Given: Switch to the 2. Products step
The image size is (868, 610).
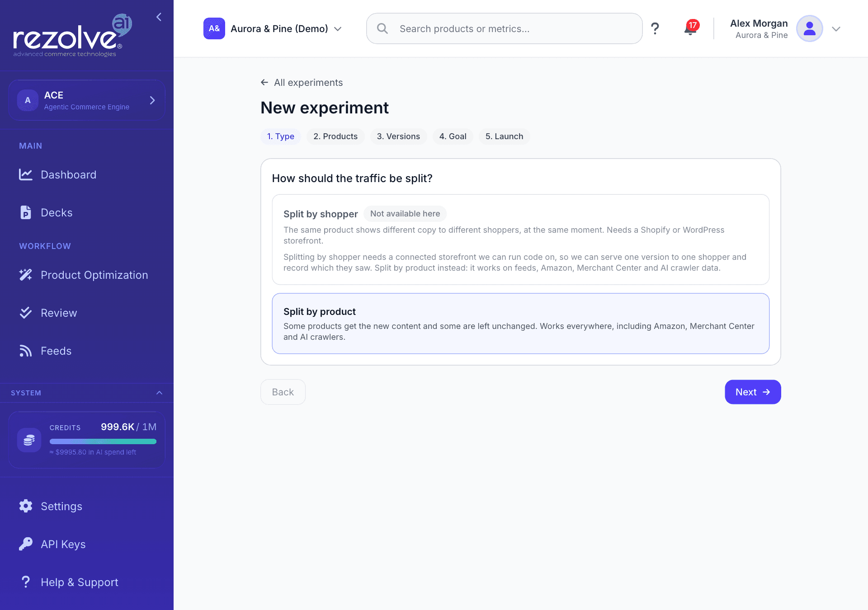Looking at the screenshot, I should coord(335,136).
